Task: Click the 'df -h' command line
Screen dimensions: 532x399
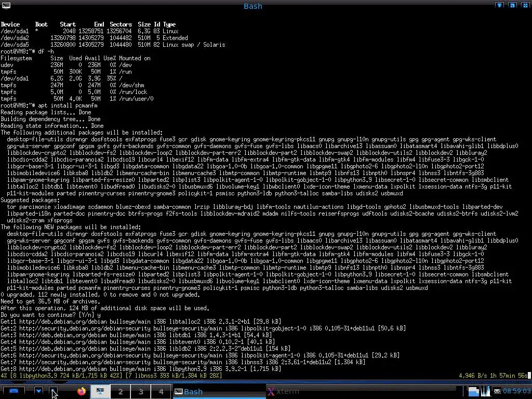Action: [x=46, y=51]
